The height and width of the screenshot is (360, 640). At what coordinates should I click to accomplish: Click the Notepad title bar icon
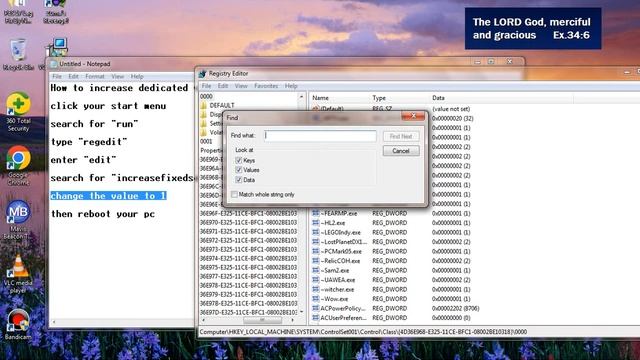(x=53, y=64)
